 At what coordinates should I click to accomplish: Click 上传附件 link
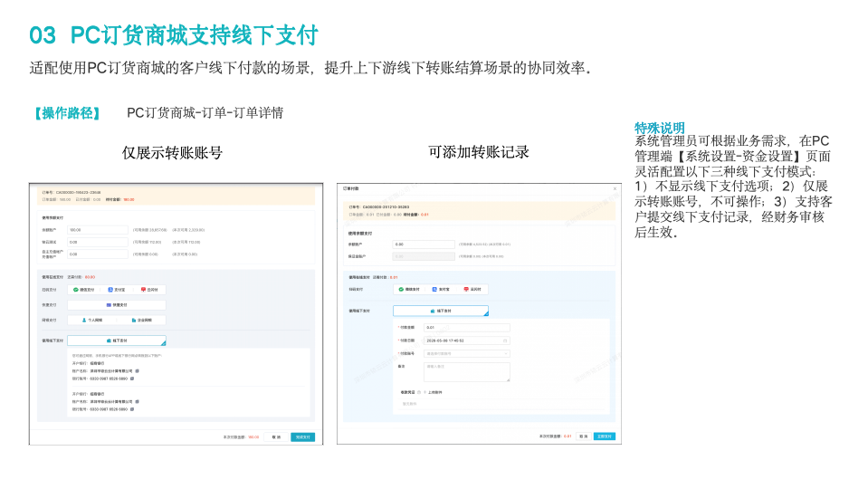pyautogui.click(x=434, y=392)
